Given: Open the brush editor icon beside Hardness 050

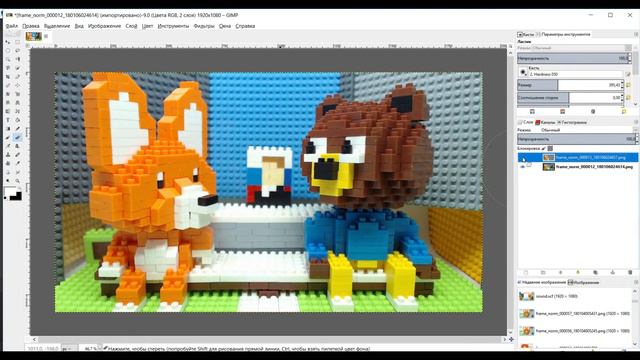Looking at the screenshot, I should pyautogui.click(x=628, y=74).
